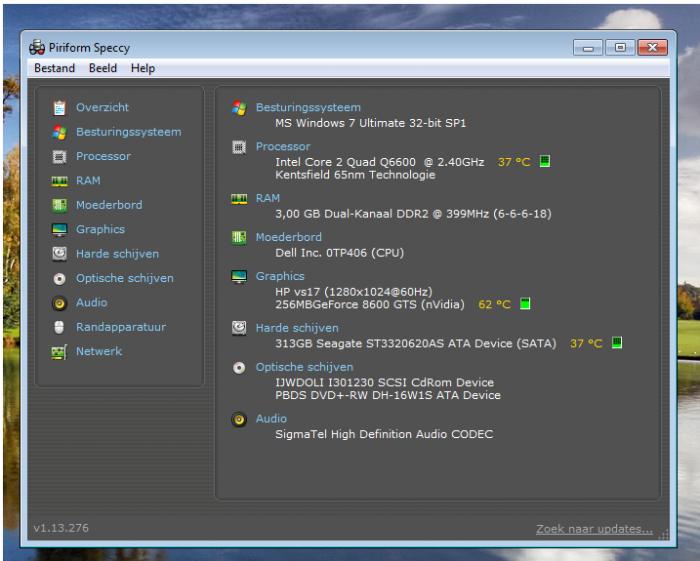Image resolution: width=700 pixels, height=561 pixels.
Task: Click the Harde schijven heading link in summary
Action: (x=297, y=328)
